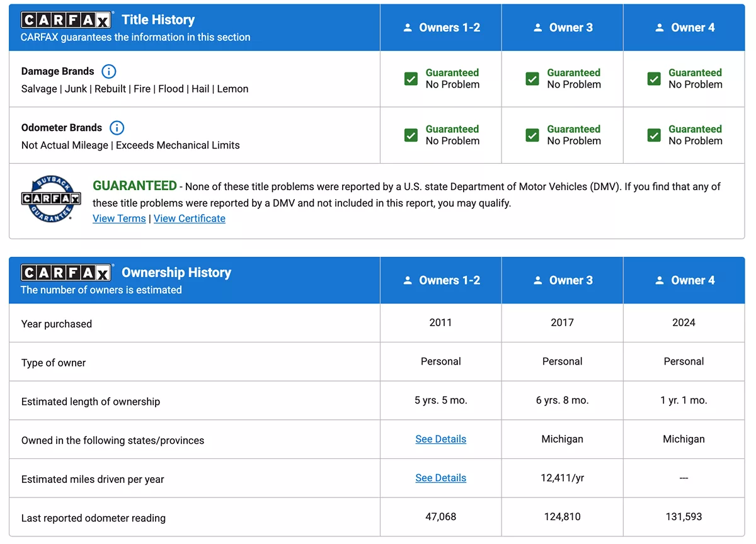Click Odometer Brands green checkmark for Owner 3
This screenshot has height=544, width=756.
tap(532, 135)
